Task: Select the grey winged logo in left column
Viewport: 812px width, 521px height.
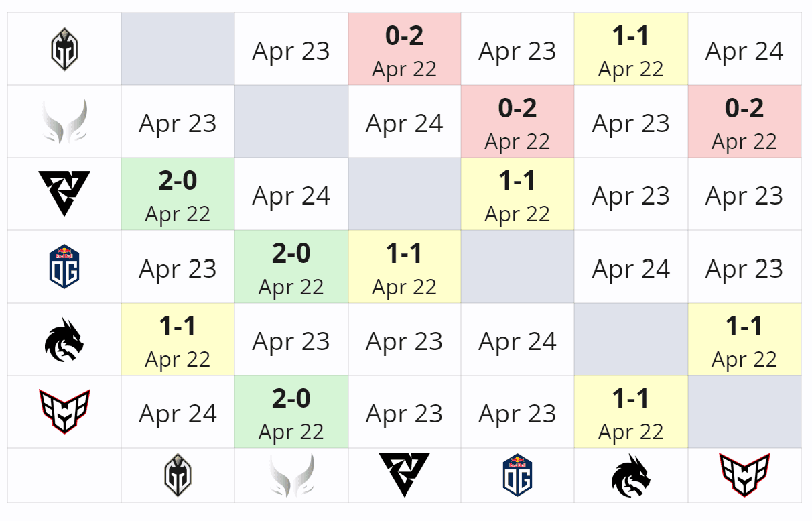Action: (64, 121)
